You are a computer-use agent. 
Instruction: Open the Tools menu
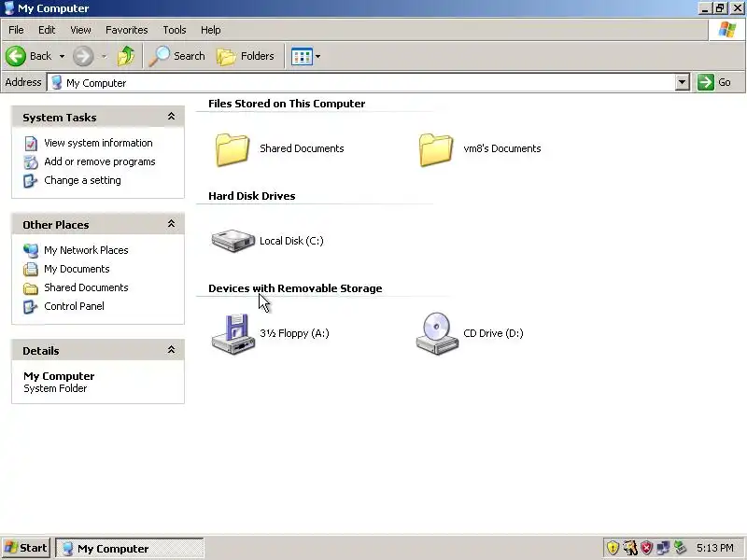(175, 30)
